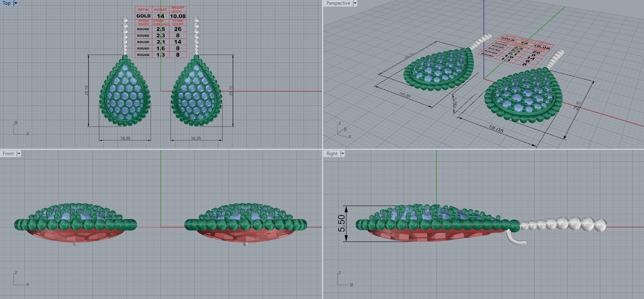Select the STONE COUNT header cell
Image resolution: width=644 pixels, height=299 pixels.
pos(178,22)
